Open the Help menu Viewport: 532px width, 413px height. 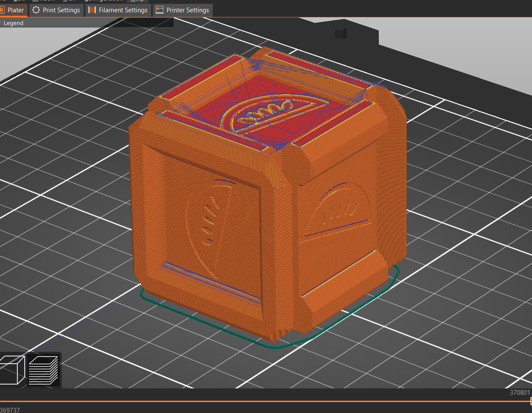click(137, 1)
